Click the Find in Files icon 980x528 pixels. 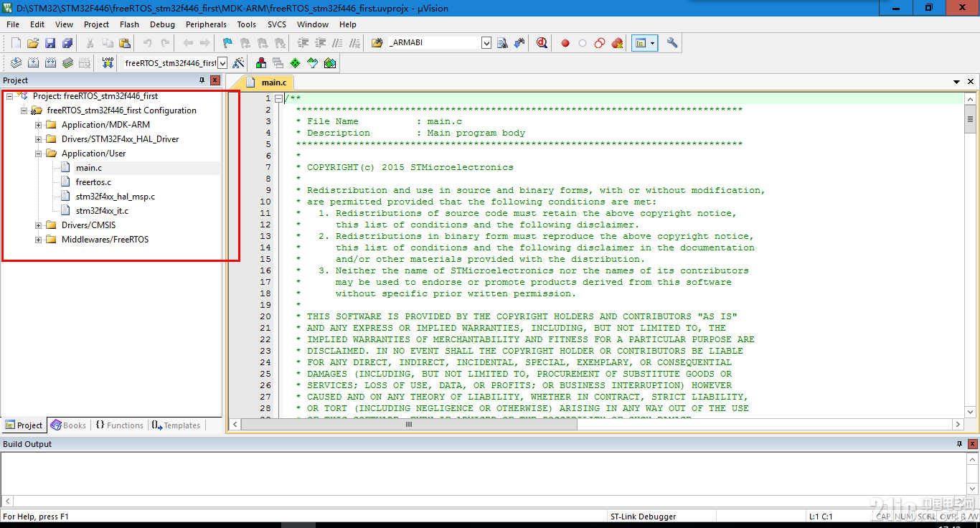click(x=377, y=43)
